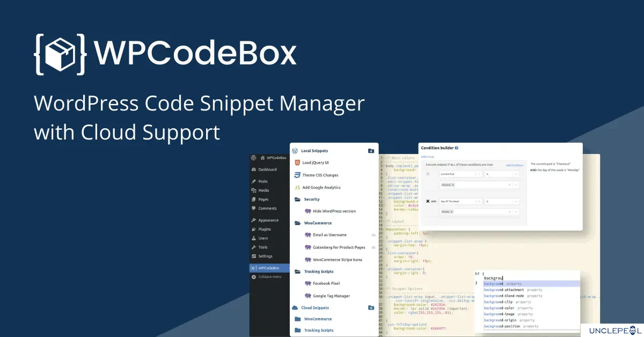
Task: Click the WordPress logo atop the snippet panel
Action: 294,151
